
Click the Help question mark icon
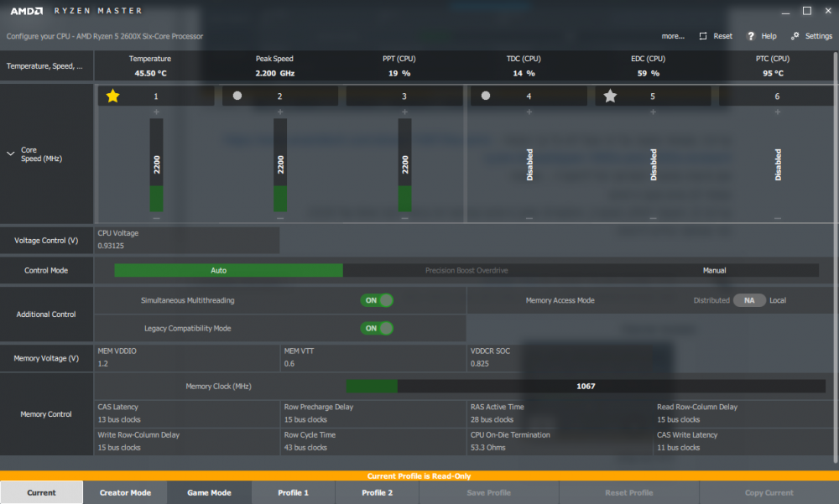point(751,36)
